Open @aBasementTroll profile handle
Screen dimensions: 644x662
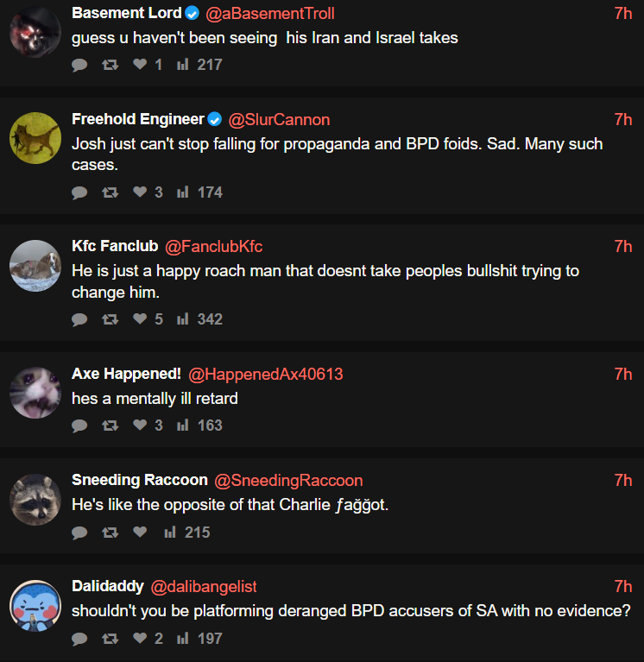click(x=270, y=13)
